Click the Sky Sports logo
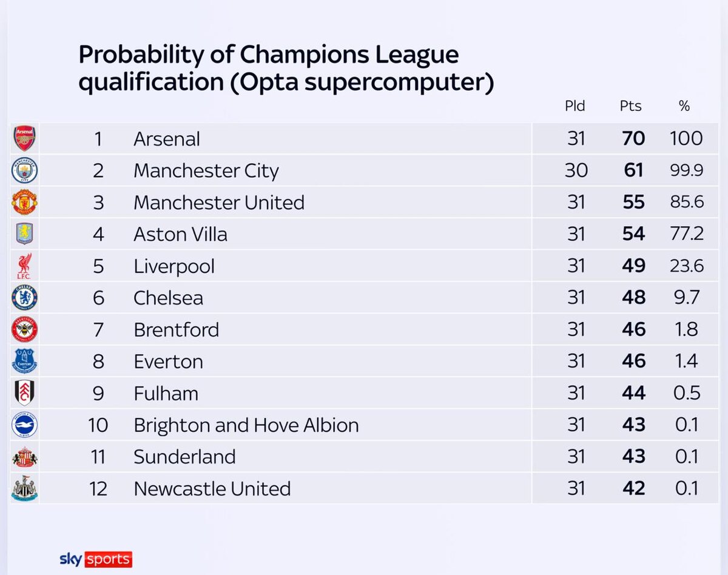Image resolution: width=728 pixels, height=575 pixels. click(x=96, y=559)
